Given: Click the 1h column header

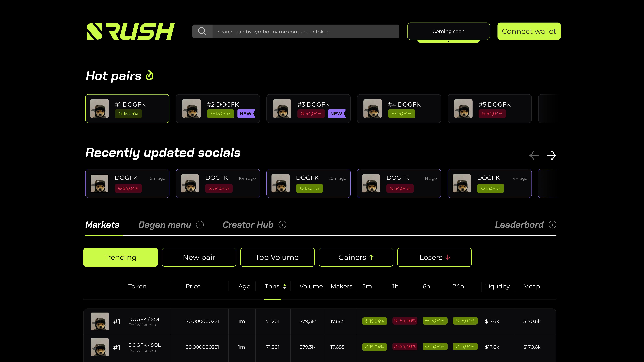Looking at the screenshot, I should (x=395, y=286).
